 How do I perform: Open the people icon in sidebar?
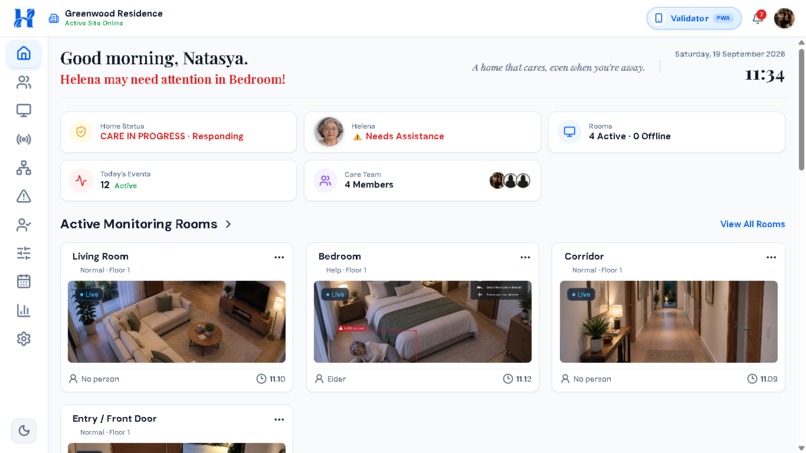[24, 82]
